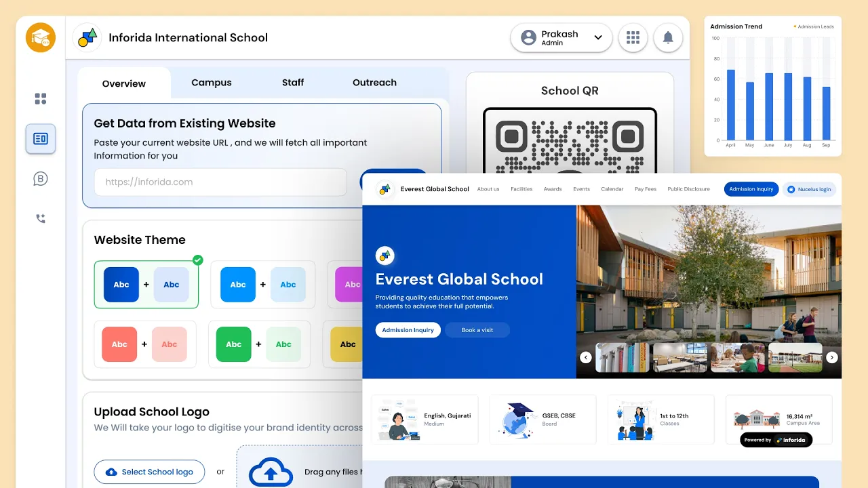The width and height of the screenshot is (868, 488).
Task: Click the hero section school logo badge
Action: pos(385,256)
